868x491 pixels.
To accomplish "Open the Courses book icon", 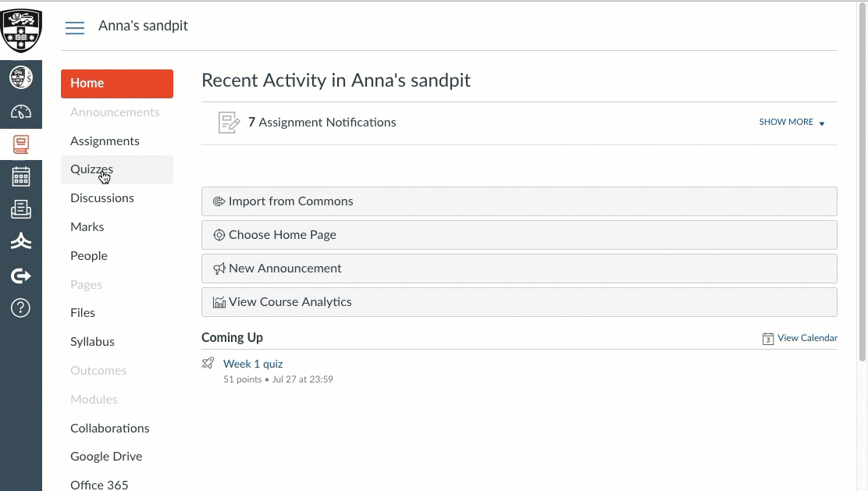I will (21, 144).
